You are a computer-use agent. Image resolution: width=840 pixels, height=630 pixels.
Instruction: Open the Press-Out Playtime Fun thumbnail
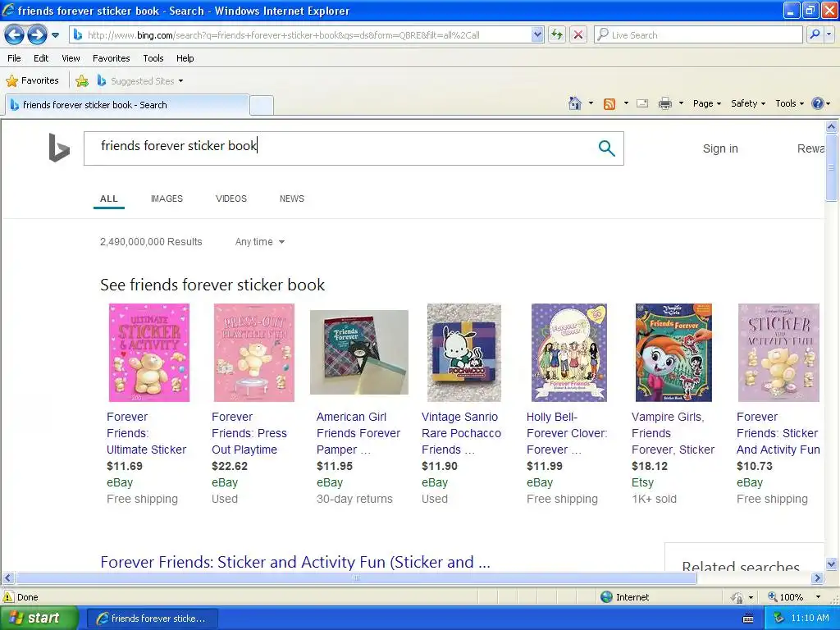click(x=254, y=353)
